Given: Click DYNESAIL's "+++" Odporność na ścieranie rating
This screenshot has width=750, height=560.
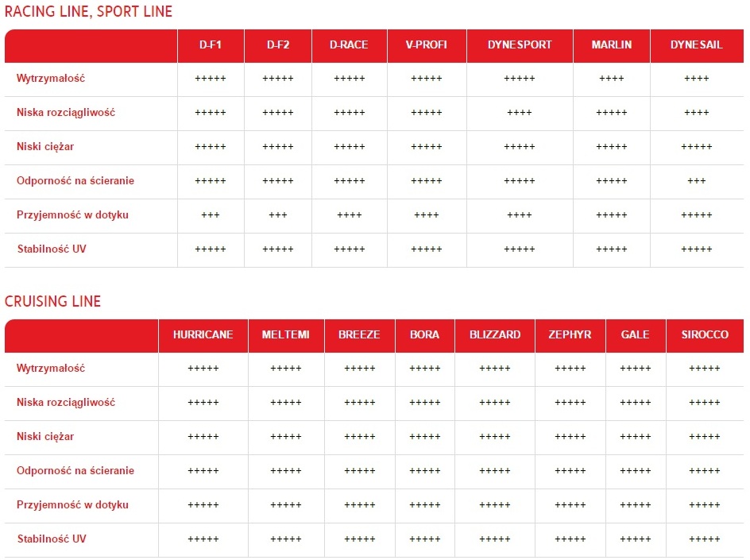Looking at the screenshot, I should point(697,181).
